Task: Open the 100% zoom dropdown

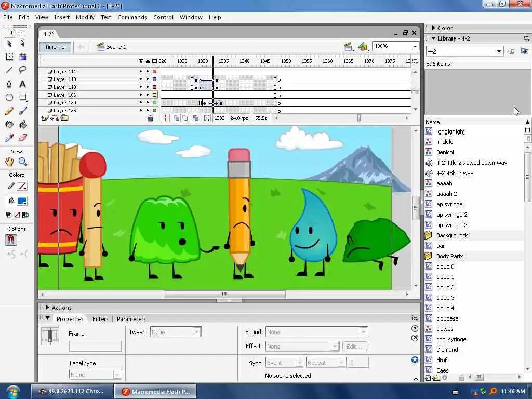Action: tap(415, 46)
